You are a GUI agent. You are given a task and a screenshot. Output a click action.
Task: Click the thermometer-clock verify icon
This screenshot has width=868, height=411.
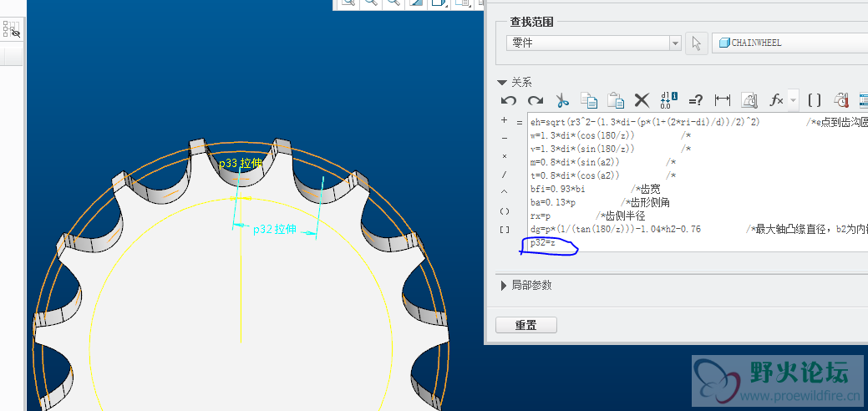click(x=841, y=100)
